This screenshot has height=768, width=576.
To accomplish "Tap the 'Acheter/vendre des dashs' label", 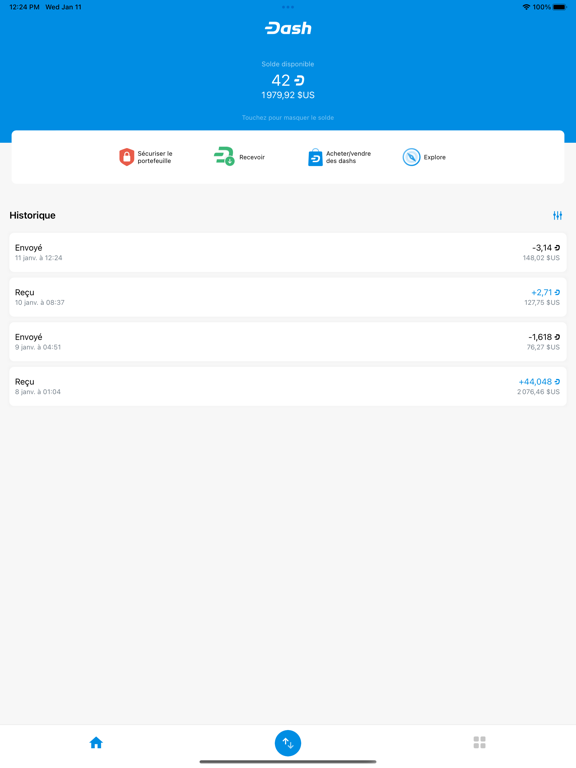I will click(348, 157).
